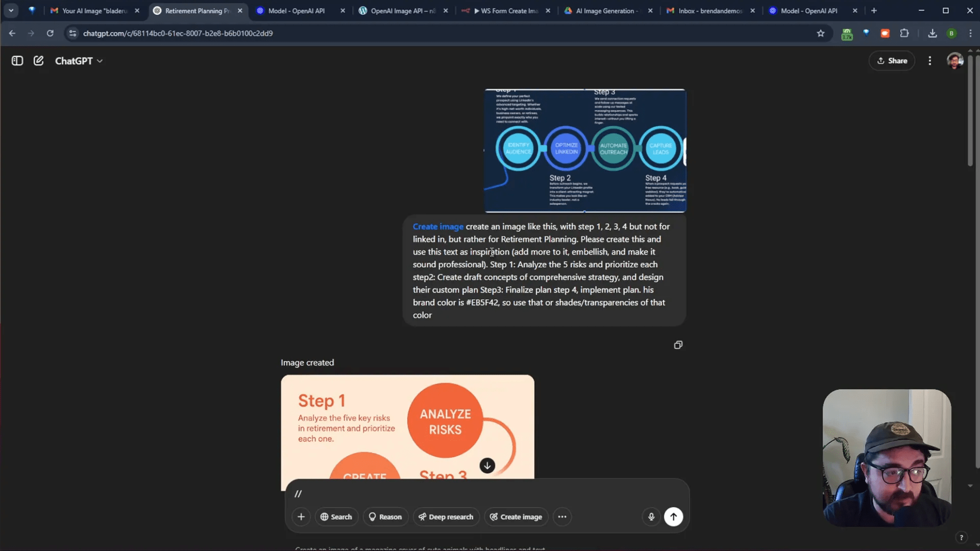980x551 pixels.
Task: Switch to the Your AI Image Gmail tab
Action: (94, 11)
